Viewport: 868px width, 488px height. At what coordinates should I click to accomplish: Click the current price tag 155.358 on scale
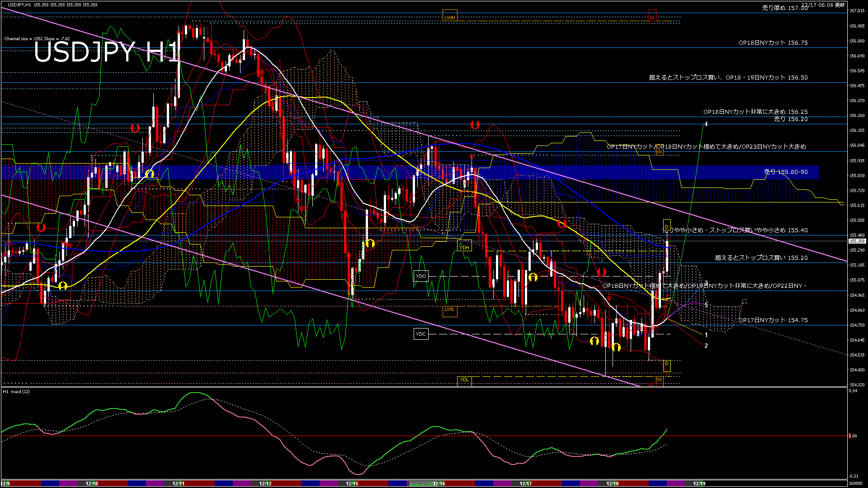[857, 241]
